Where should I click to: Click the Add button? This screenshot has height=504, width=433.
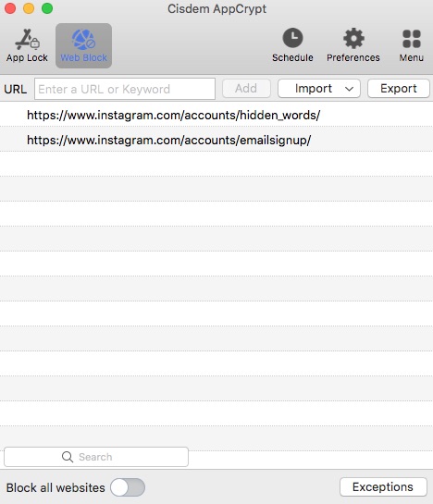246,89
